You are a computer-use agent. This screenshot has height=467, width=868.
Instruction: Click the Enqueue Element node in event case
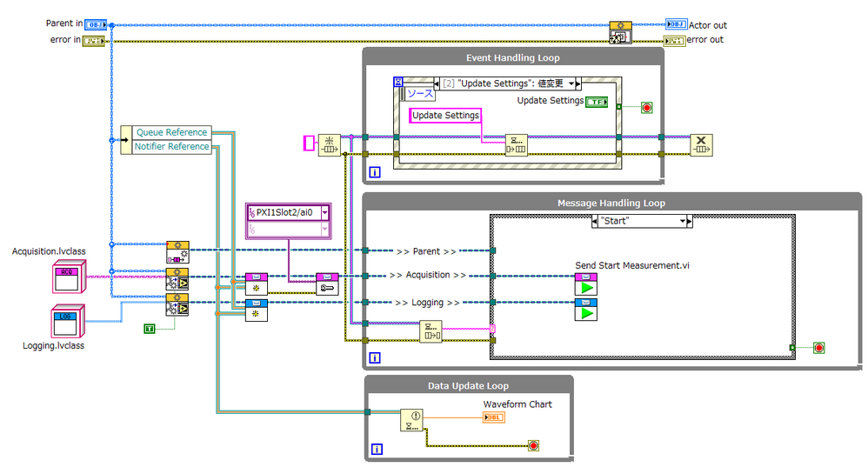pyautogui.click(x=517, y=144)
